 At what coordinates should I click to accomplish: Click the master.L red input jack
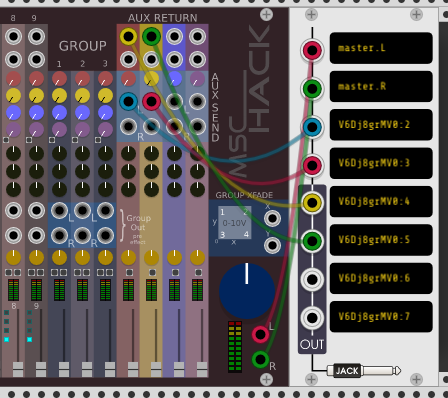[312, 50]
